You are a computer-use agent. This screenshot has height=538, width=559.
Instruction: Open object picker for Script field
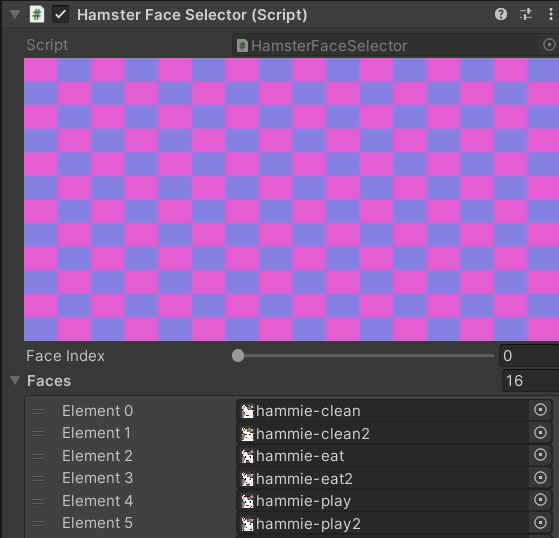(549, 45)
